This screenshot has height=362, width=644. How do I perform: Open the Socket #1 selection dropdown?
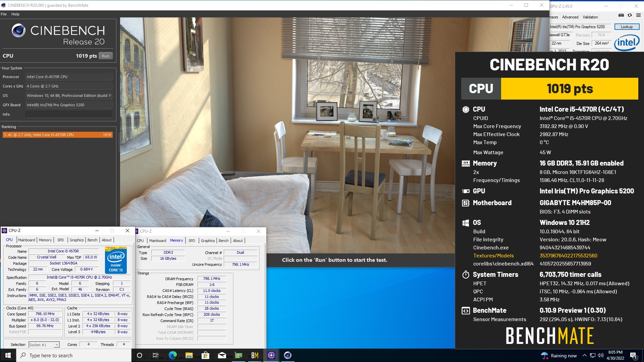[44, 345]
